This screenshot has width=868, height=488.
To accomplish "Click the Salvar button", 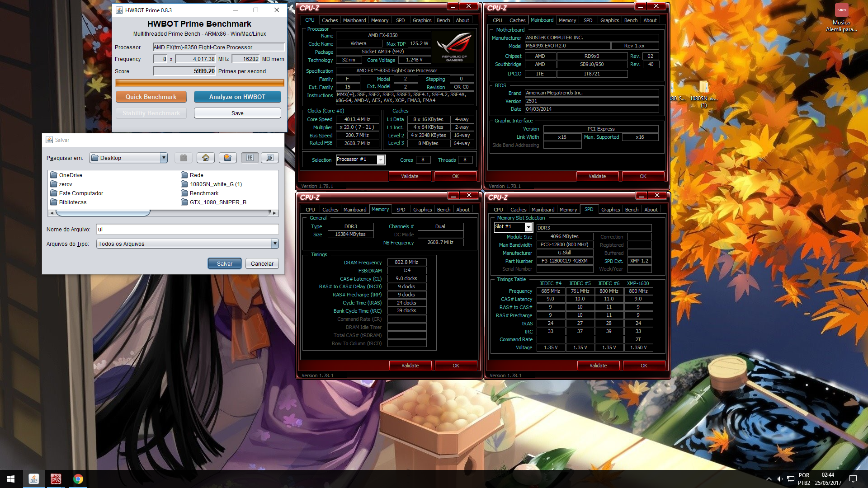I will coord(225,264).
